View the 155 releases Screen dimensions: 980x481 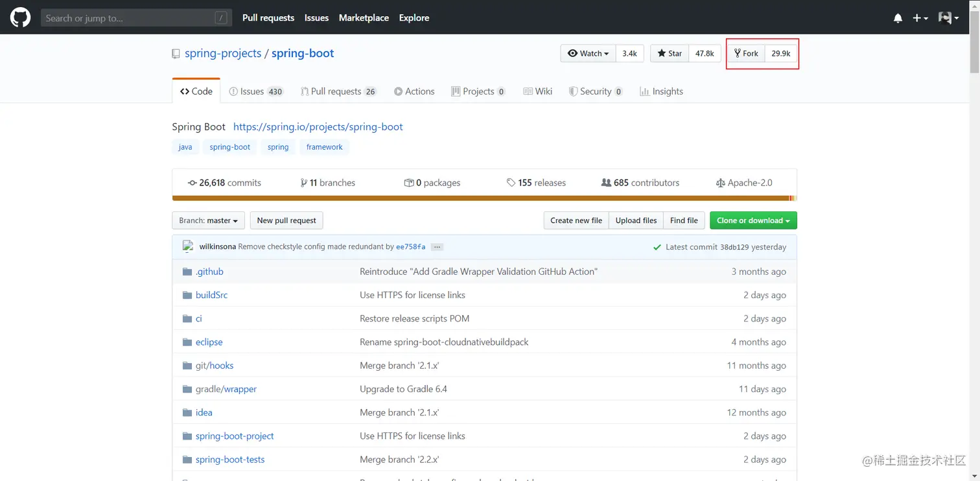(536, 183)
